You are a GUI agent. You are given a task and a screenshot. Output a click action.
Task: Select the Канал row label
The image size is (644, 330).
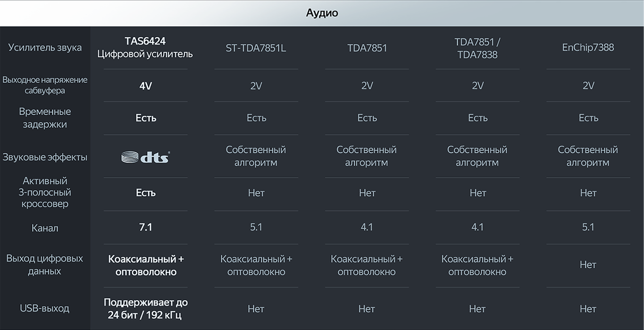tap(45, 228)
